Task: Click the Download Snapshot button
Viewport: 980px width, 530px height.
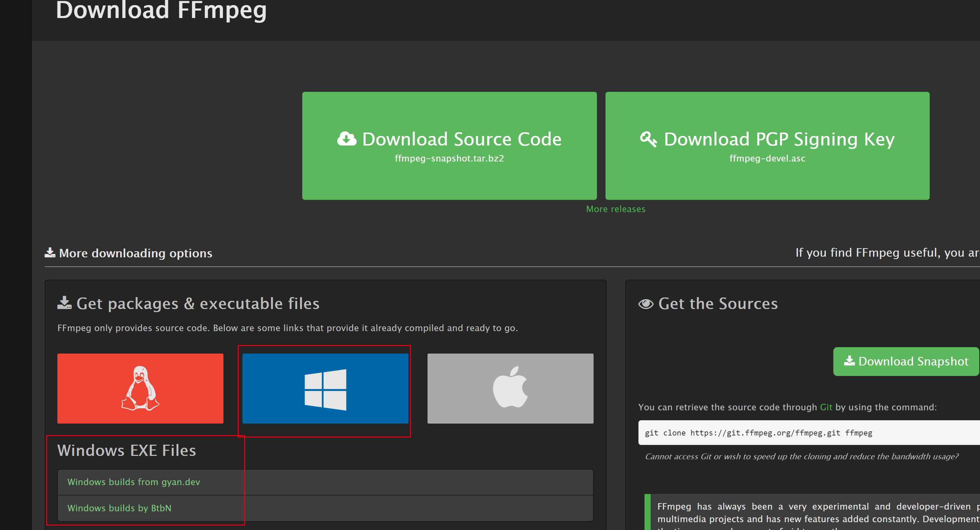Action: pyautogui.click(x=906, y=361)
